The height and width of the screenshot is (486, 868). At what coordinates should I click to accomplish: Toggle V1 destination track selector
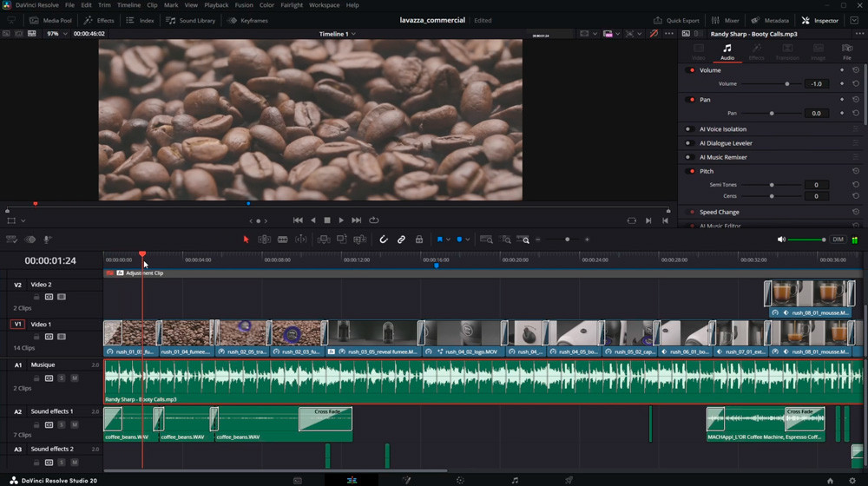[x=17, y=325]
